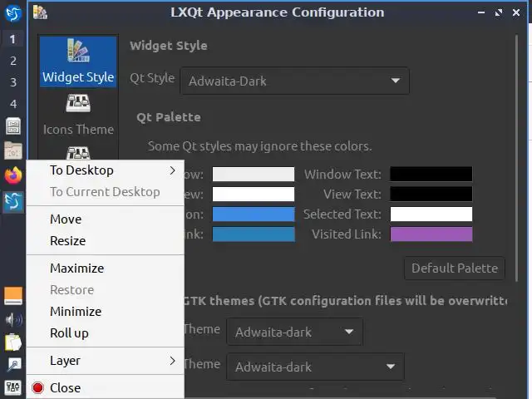532x399 pixels.
Task: Open the clipboard notes panel icon
Action: click(13, 342)
